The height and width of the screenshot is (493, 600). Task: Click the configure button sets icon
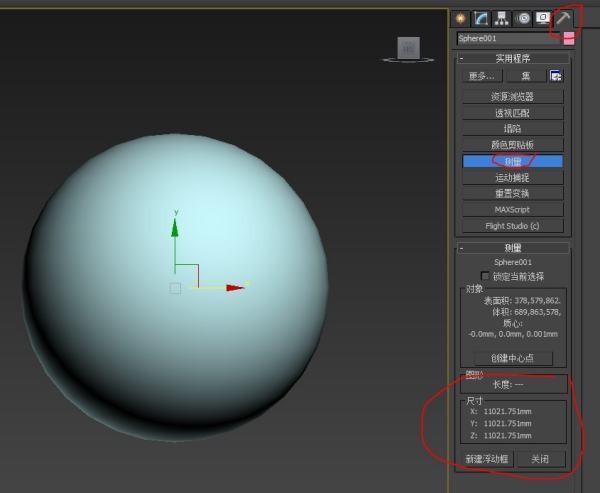coord(556,76)
